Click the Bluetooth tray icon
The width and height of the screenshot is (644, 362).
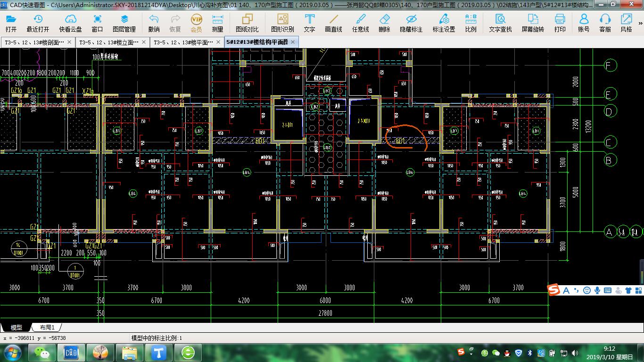[x=529, y=353]
